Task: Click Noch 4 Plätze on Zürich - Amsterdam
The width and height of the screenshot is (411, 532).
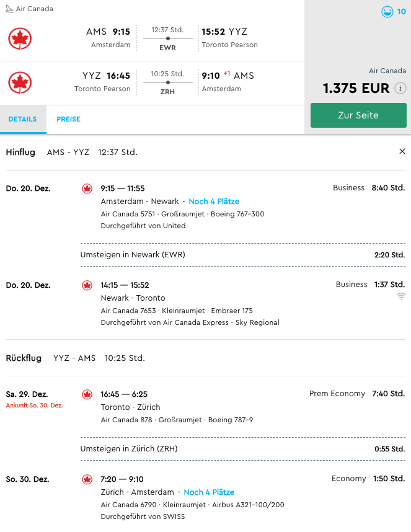Action: coord(209,492)
